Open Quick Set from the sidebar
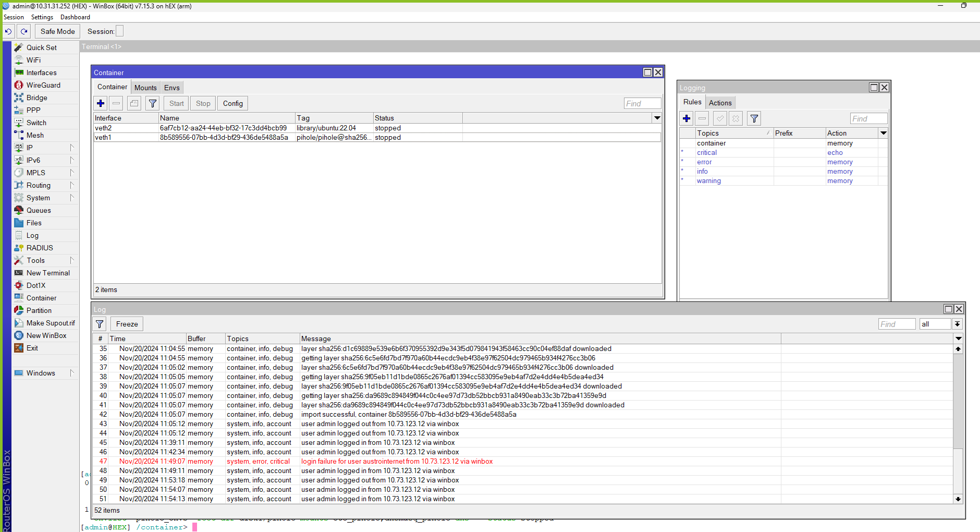Image resolution: width=980 pixels, height=532 pixels. click(x=42, y=47)
